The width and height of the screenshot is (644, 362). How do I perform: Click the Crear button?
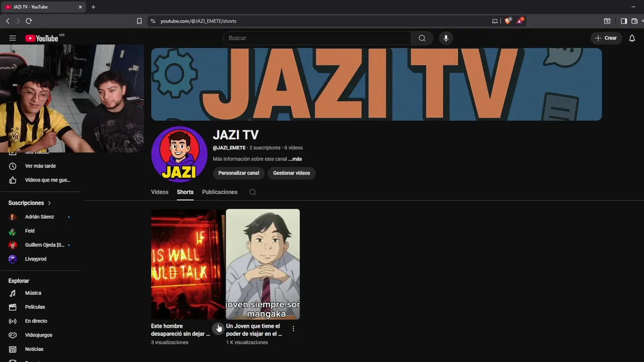(x=606, y=38)
